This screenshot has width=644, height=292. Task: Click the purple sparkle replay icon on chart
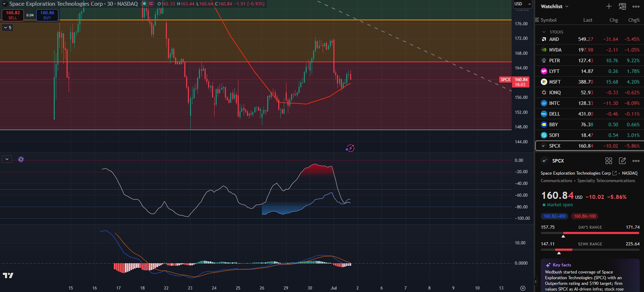pos(350,148)
